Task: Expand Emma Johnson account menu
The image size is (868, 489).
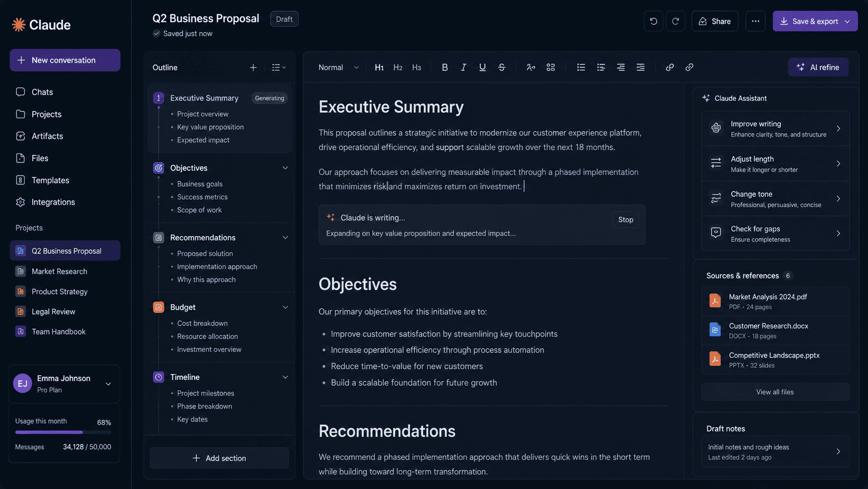Action: click(x=108, y=384)
